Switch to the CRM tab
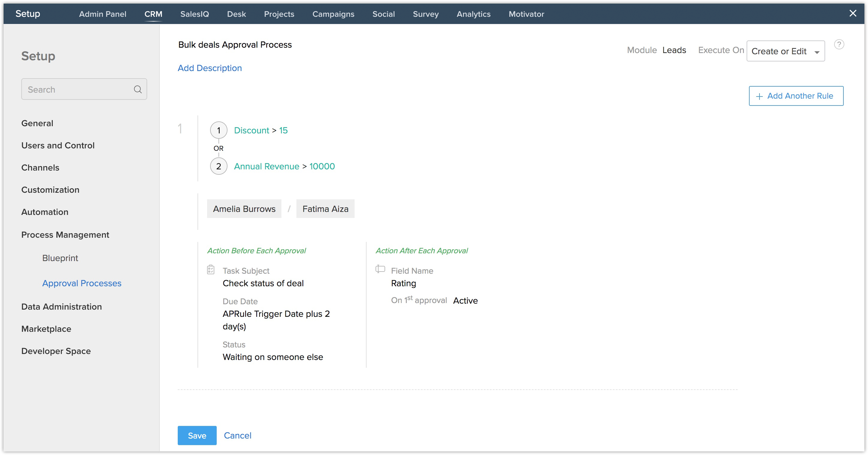 (153, 14)
